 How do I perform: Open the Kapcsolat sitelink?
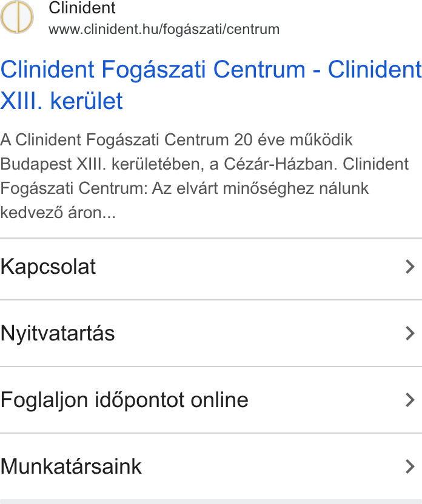48,267
